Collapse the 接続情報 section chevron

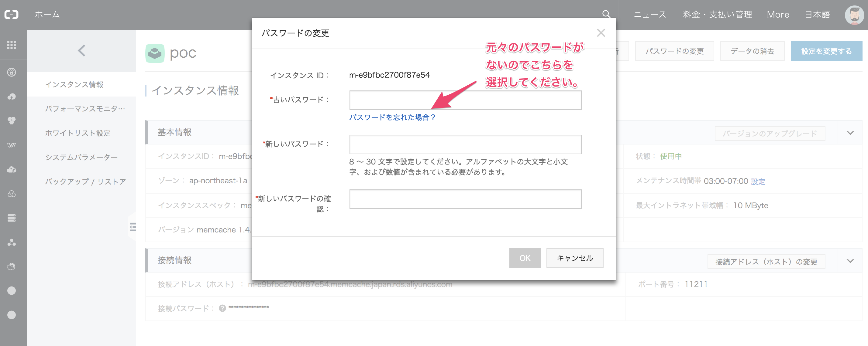(x=850, y=261)
